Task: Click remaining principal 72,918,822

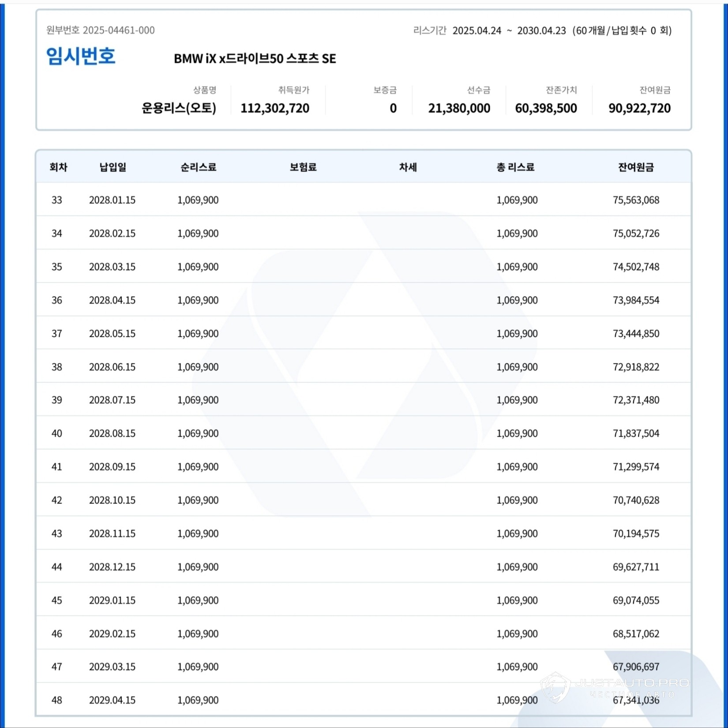Action: point(636,367)
